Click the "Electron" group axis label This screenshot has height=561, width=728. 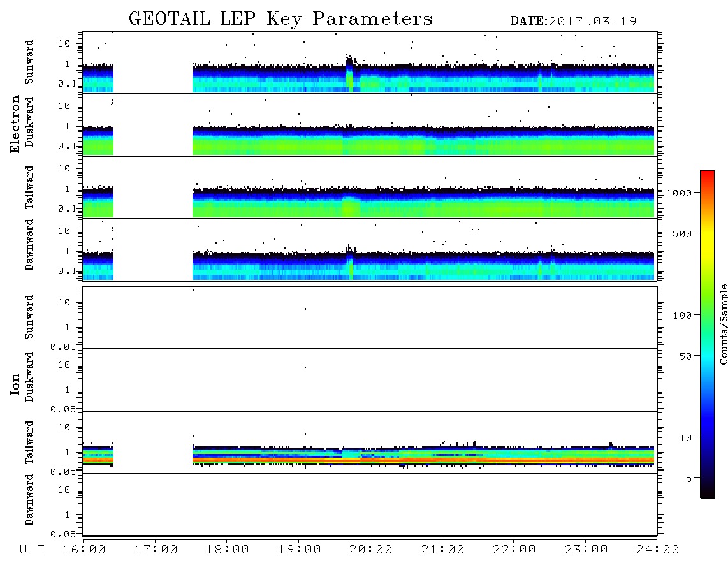coord(15,124)
